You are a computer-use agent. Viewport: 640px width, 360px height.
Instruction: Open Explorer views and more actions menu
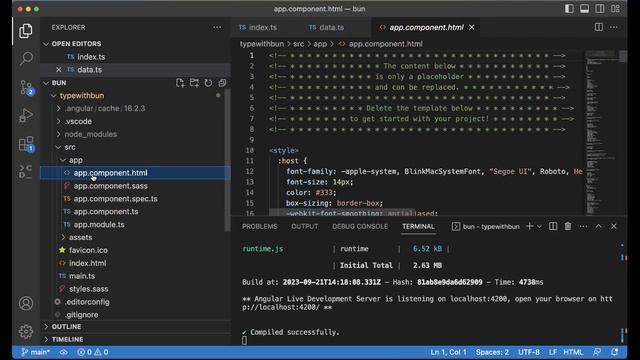(217, 27)
